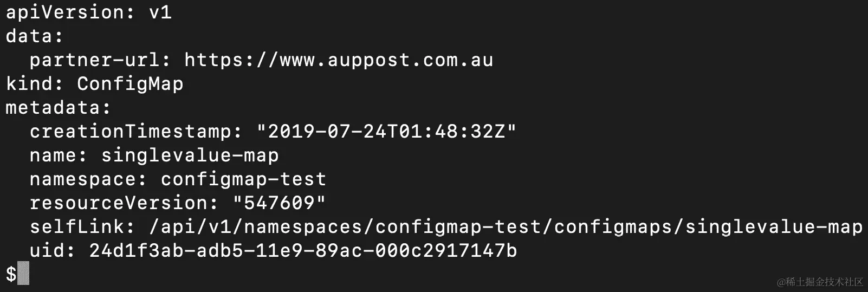Click the namespace: key
This screenshot has height=292, width=868.
tap(88, 179)
